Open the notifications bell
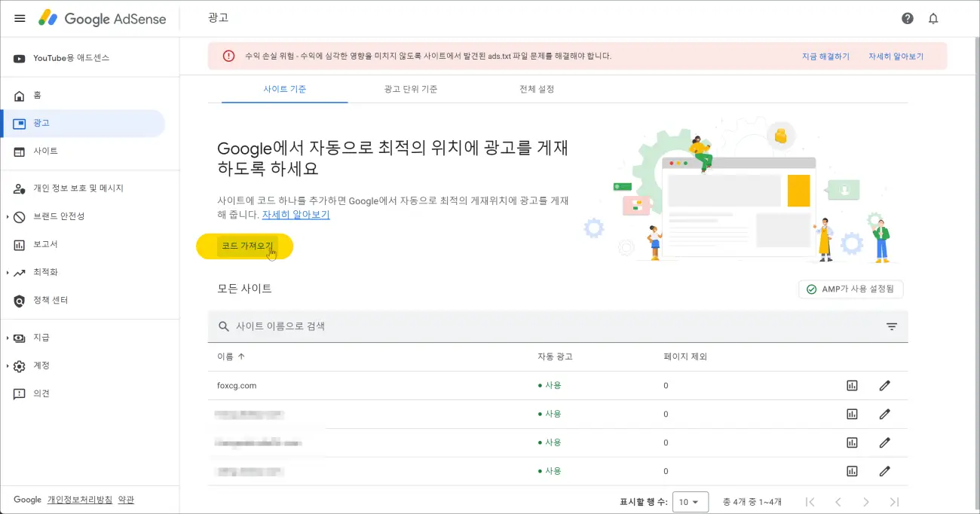Image resolution: width=980 pixels, height=514 pixels. 933,18
